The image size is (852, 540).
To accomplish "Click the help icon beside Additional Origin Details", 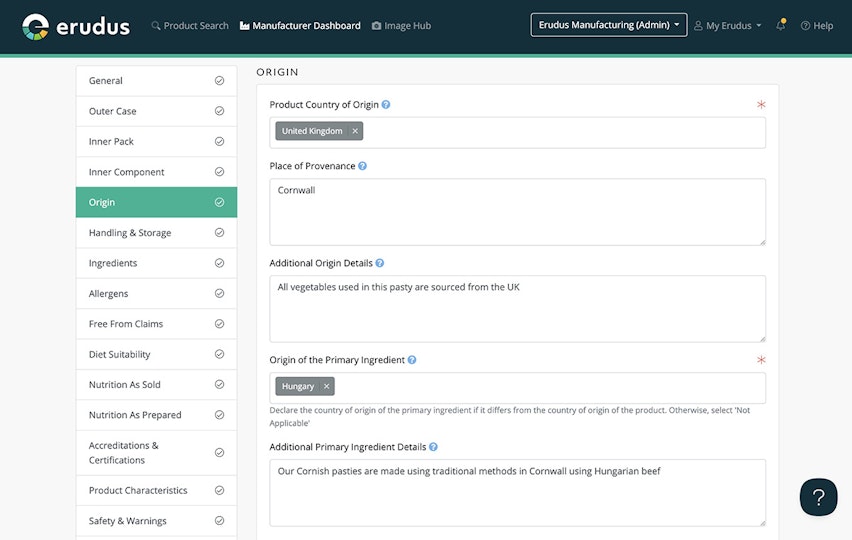I will pos(380,263).
